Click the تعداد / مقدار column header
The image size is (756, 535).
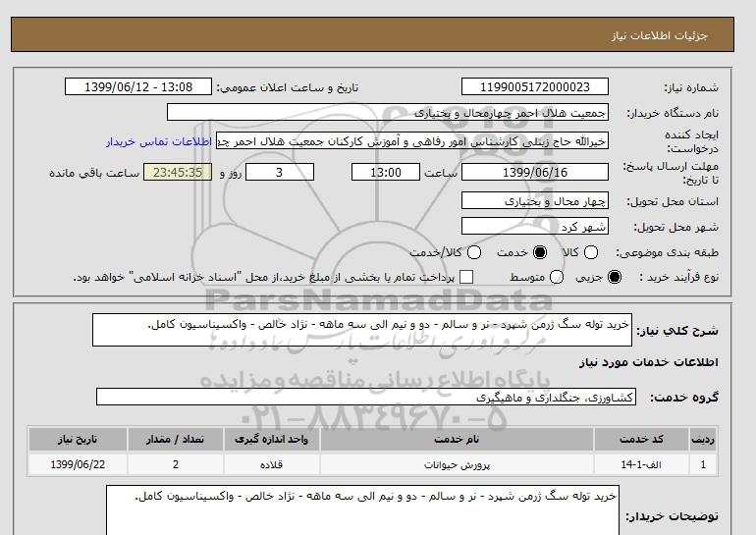(x=176, y=439)
